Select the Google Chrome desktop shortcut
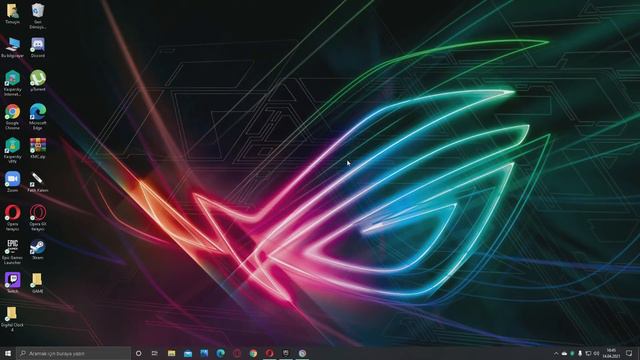This screenshot has width=640, height=360. (x=12, y=117)
